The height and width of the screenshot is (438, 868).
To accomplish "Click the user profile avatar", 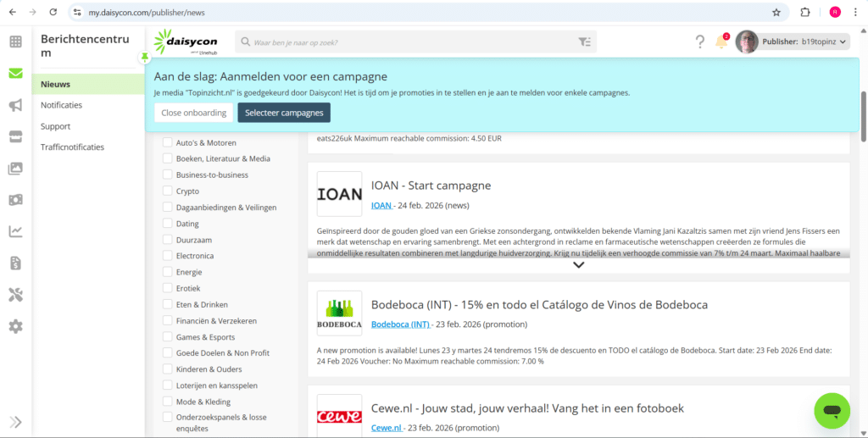I will pyautogui.click(x=747, y=42).
